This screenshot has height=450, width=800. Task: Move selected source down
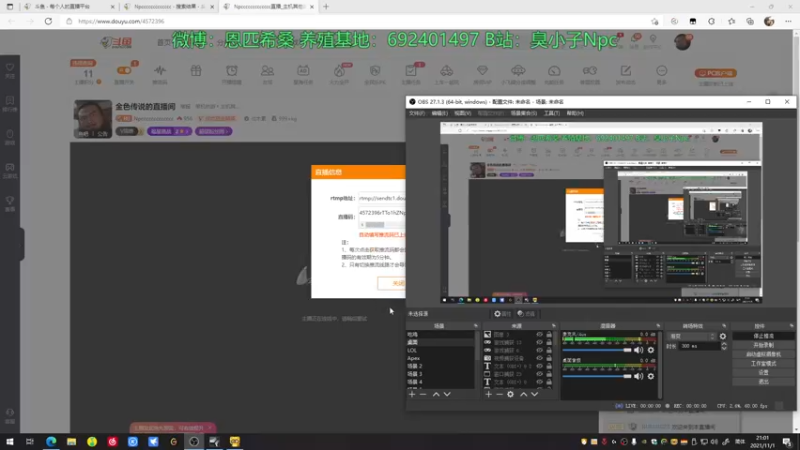click(534, 394)
